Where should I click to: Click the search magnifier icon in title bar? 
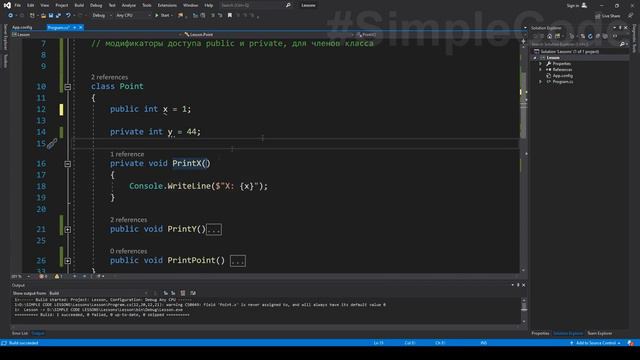point(288,5)
